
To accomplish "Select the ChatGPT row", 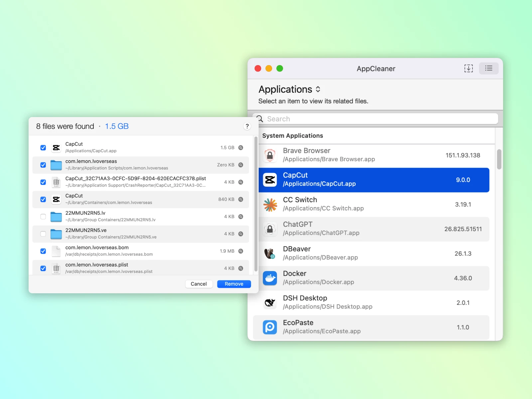I will pos(374,229).
